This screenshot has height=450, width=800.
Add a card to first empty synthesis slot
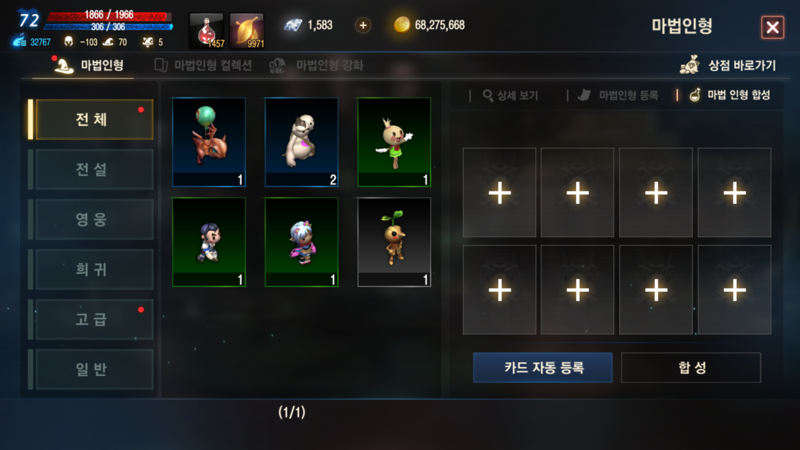click(x=499, y=193)
